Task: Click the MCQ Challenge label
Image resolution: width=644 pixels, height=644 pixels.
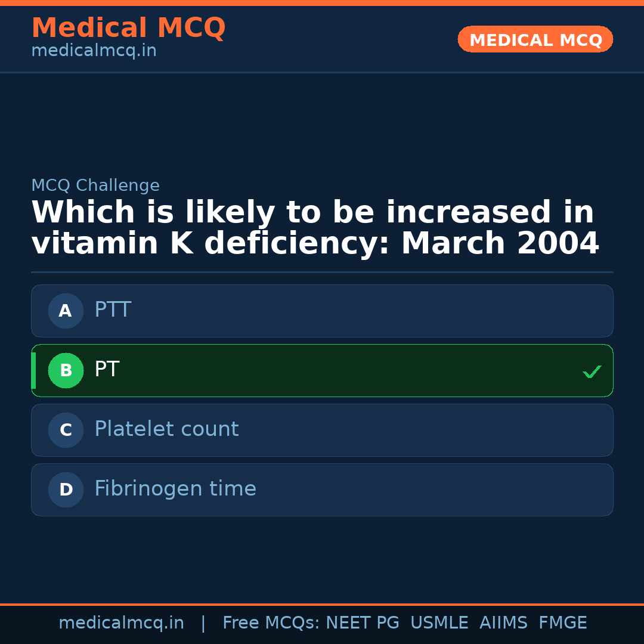Action: pos(95,185)
